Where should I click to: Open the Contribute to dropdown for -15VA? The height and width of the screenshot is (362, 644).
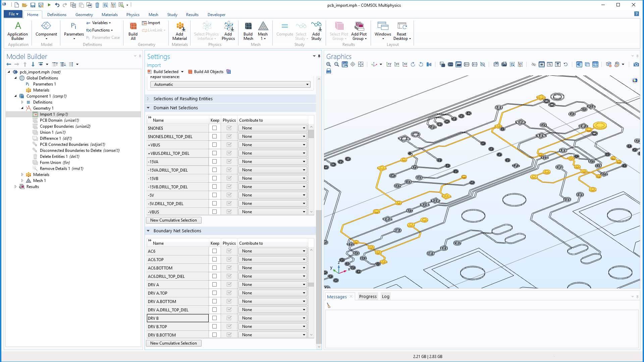click(x=304, y=161)
